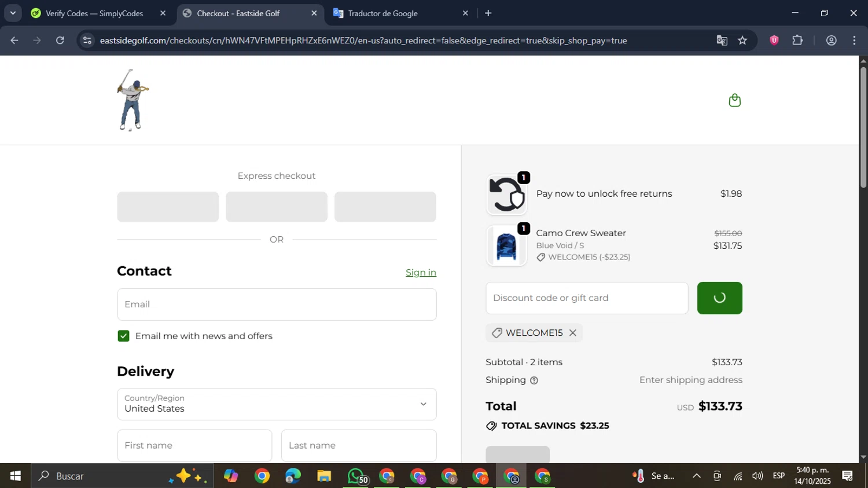Click the middle express checkout button

[277, 207]
